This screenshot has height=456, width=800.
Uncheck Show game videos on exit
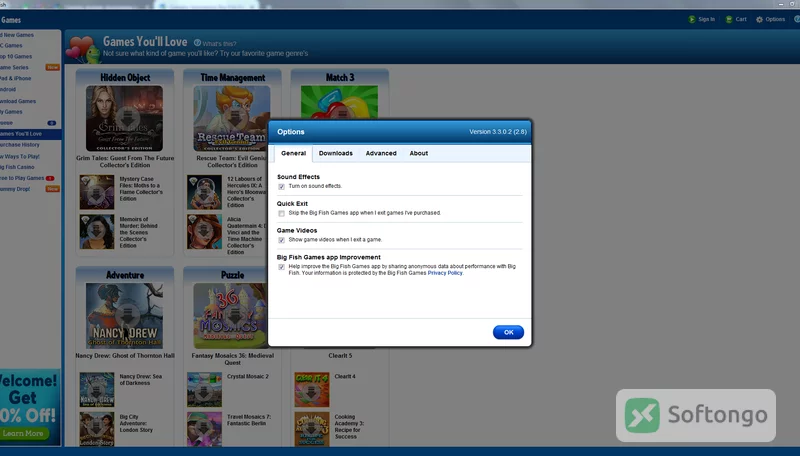[x=281, y=240]
